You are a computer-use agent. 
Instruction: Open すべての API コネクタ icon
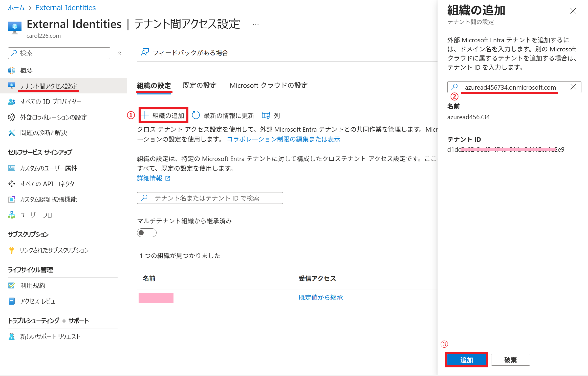point(12,184)
